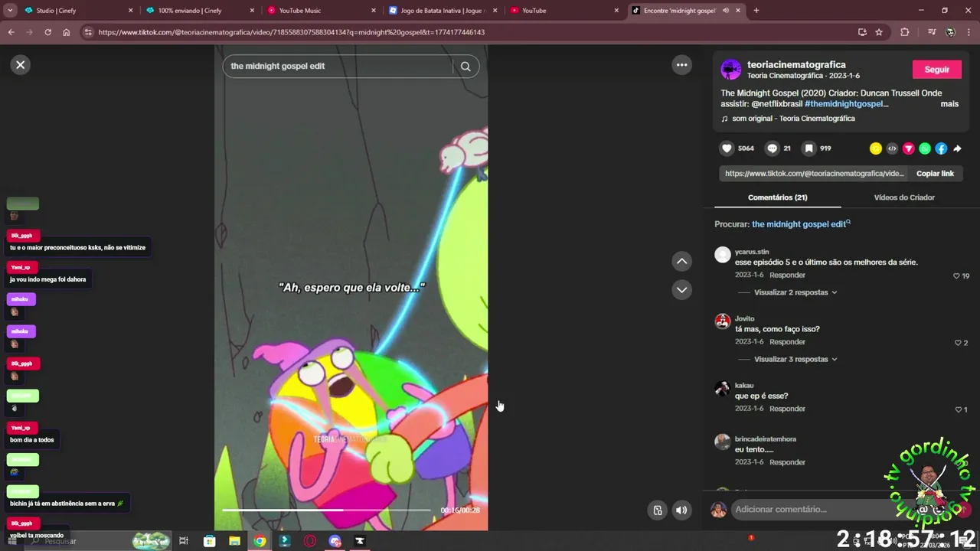Send to friends with pink paper-plane icon

[909, 148]
